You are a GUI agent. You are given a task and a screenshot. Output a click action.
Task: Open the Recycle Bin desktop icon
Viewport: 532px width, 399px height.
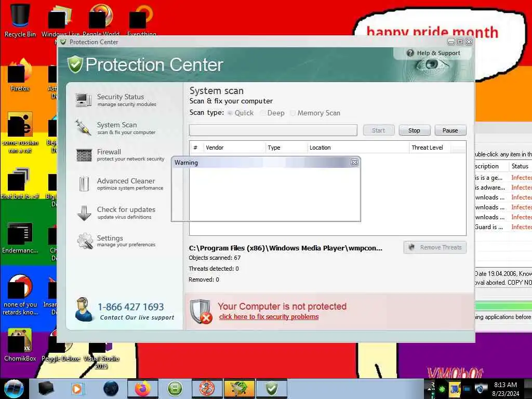20,20
